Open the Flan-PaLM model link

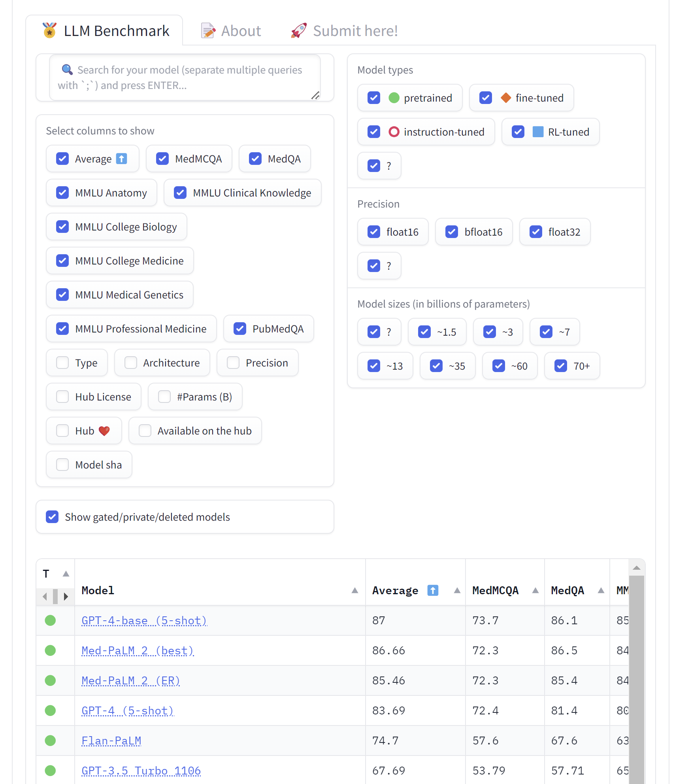pyautogui.click(x=111, y=741)
